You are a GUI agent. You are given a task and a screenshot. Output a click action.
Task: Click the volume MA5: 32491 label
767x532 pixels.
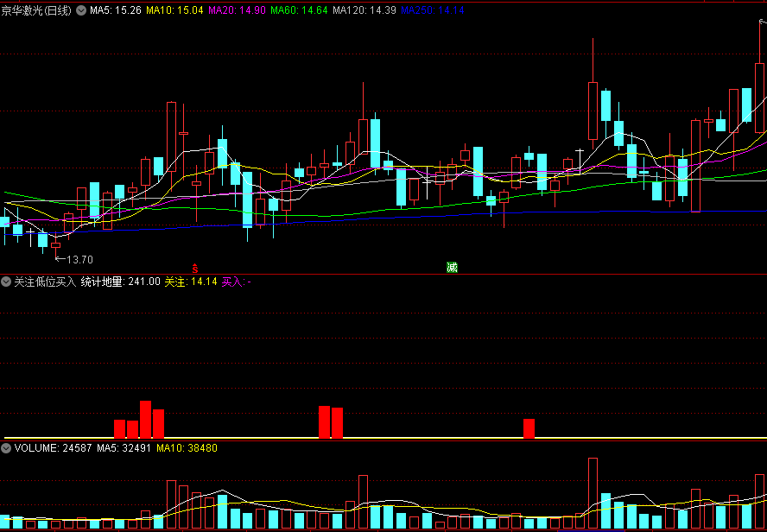coord(124,448)
